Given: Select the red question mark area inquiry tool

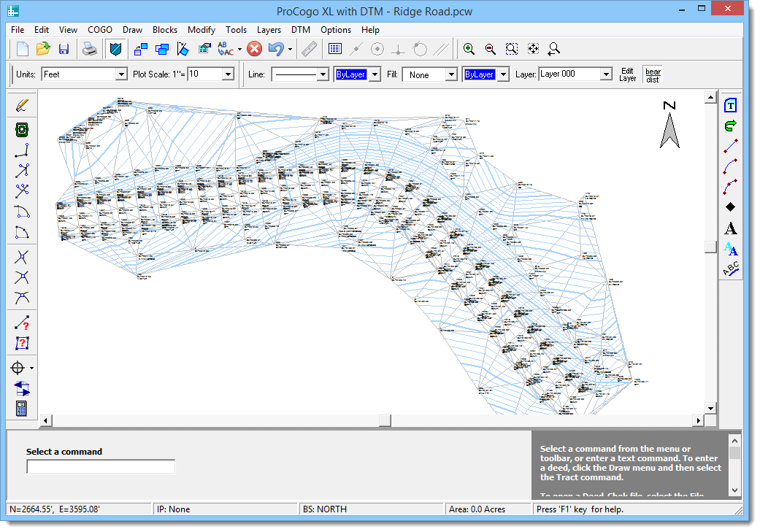Looking at the screenshot, I should [22, 344].
